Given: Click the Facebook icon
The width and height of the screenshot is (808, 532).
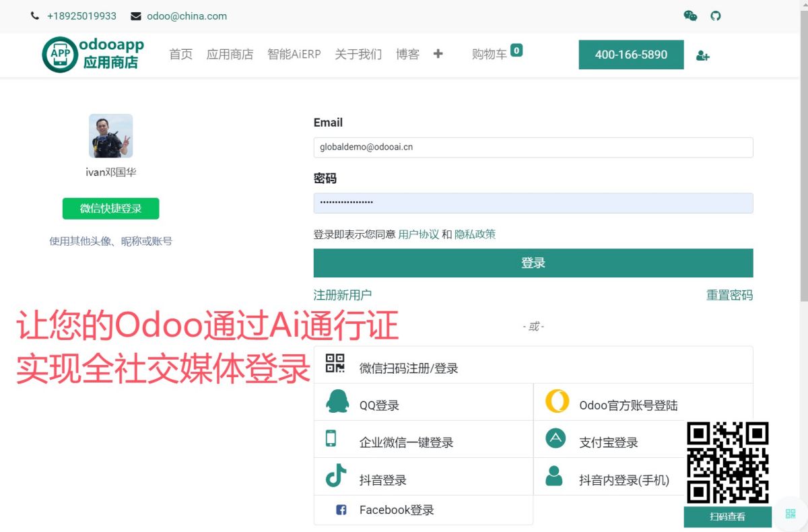Looking at the screenshot, I should 341,510.
